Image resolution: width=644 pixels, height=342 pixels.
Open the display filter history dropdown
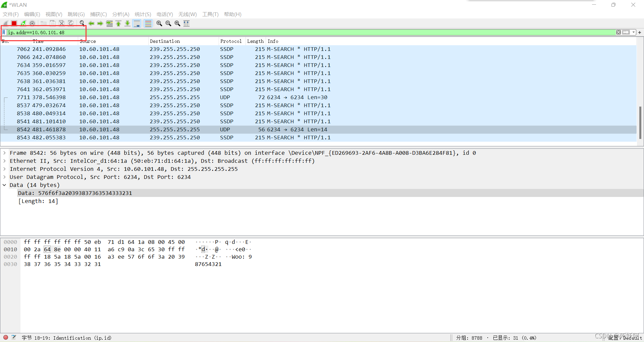tap(633, 32)
